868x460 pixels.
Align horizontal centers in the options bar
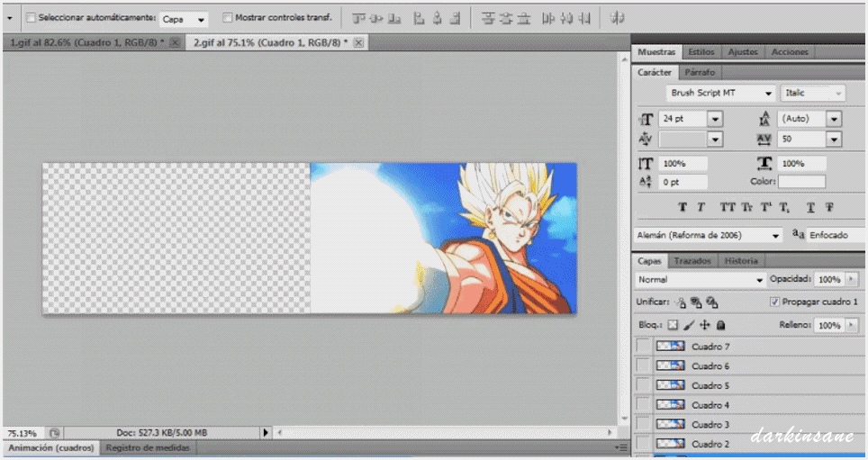pyautogui.click(x=437, y=18)
